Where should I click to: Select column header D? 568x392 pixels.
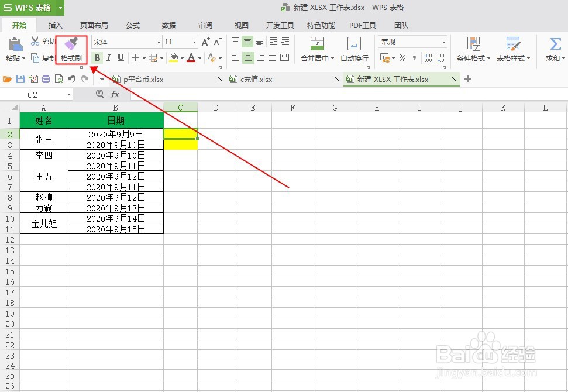click(216, 108)
